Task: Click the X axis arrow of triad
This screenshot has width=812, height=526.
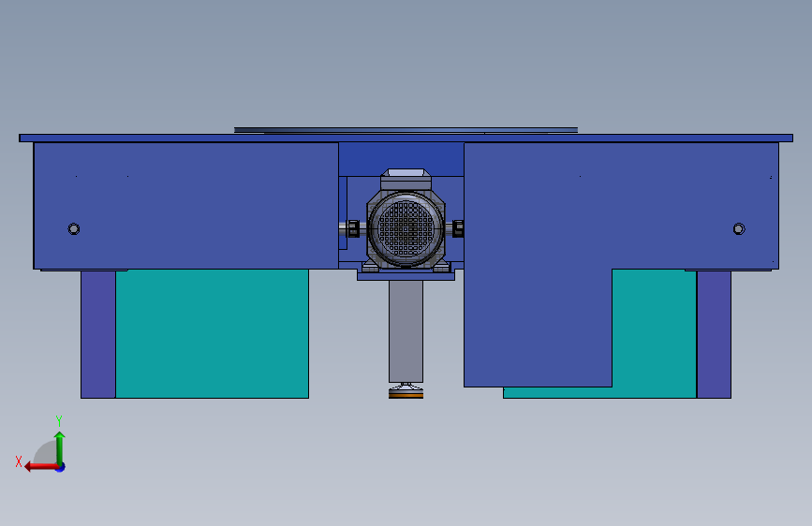Action: coord(41,467)
